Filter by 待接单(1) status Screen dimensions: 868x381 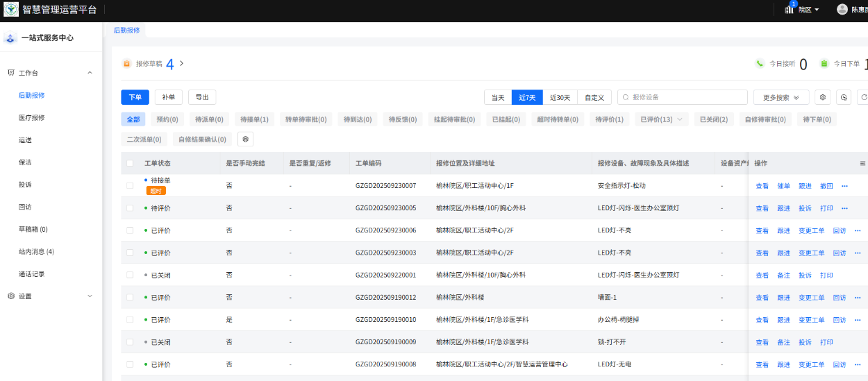[254, 119]
